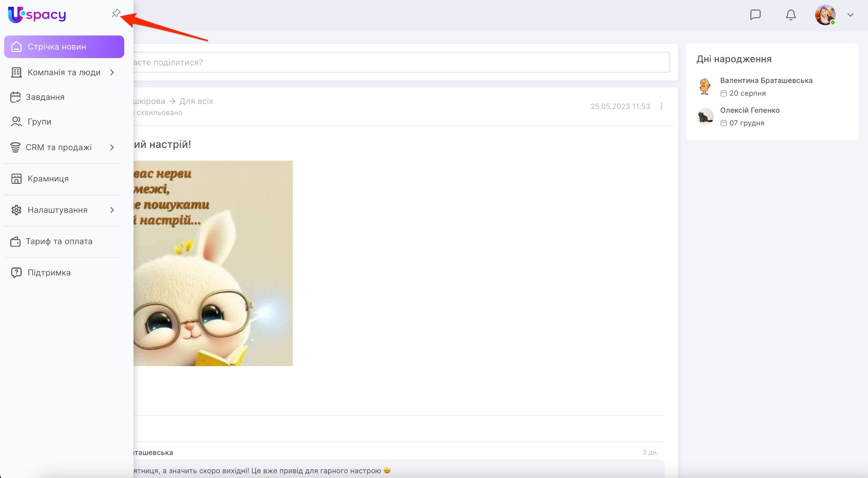Pin the sidebar with pin icon
868x478 pixels.
pyautogui.click(x=116, y=14)
